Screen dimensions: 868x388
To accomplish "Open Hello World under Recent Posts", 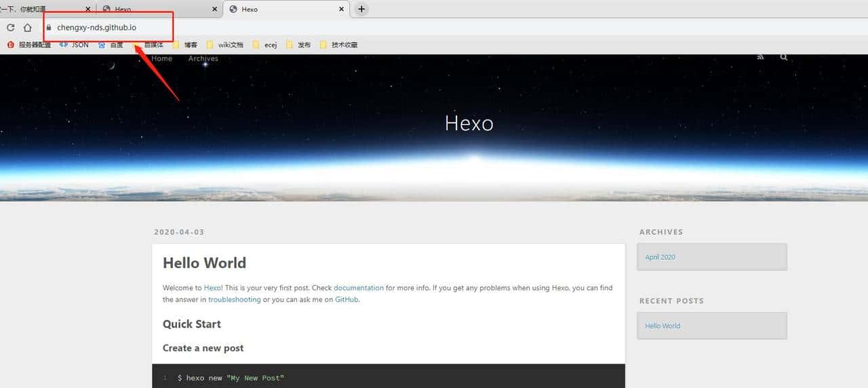I will [x=663, y=326].
